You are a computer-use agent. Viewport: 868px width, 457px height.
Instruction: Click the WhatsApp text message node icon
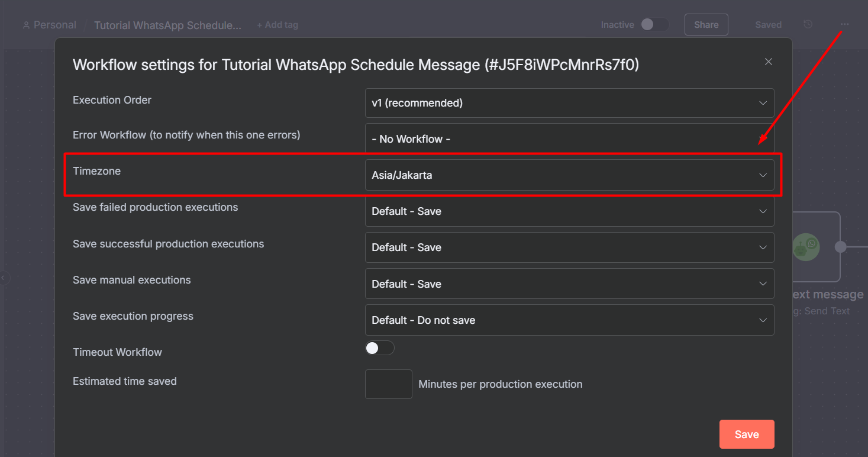click(806, 247)
